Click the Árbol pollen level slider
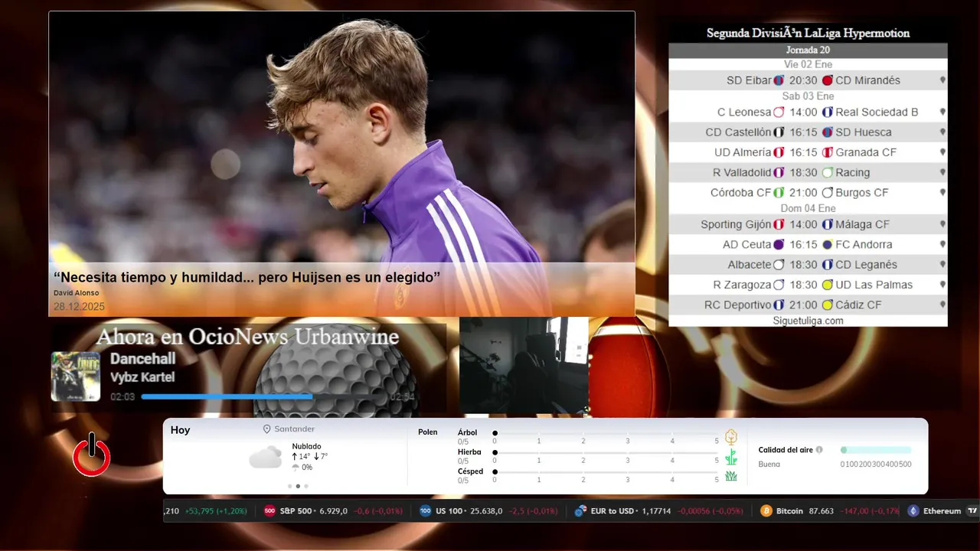Image resolution: width=980 pixels, height=551 pixels. pyautogui.click(x=606, y=433)
